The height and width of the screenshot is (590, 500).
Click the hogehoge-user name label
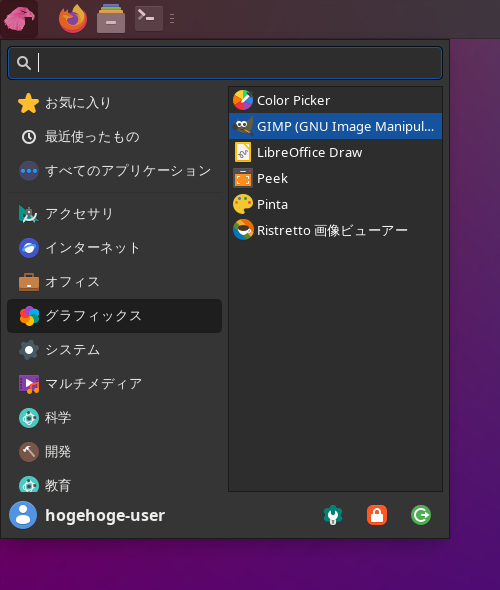105,515
